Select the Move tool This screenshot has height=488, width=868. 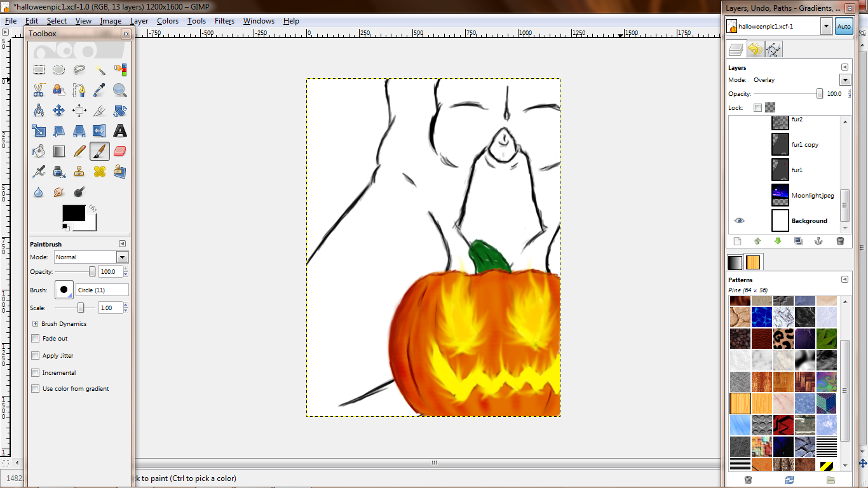(x=59, y=111)
